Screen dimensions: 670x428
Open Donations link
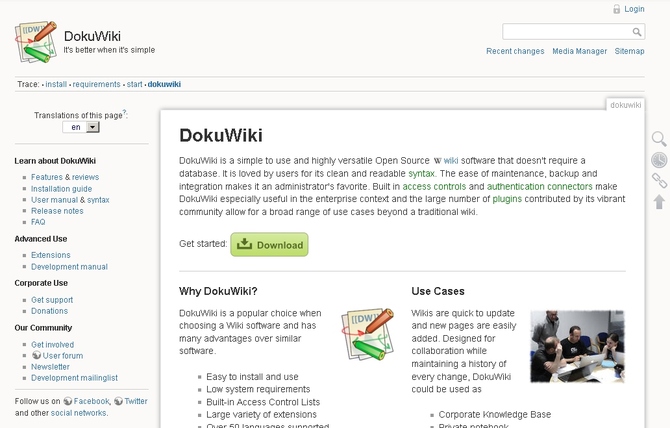[x=50, y=311]
